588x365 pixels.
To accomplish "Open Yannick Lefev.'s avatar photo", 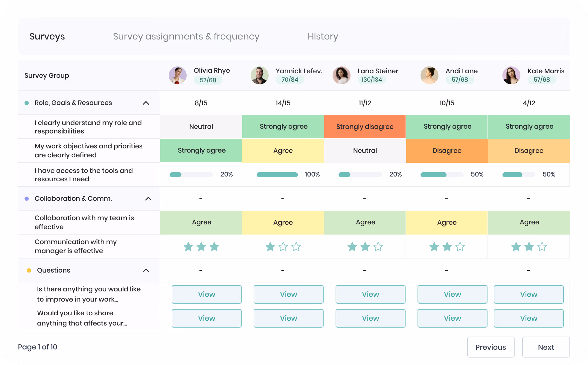I will click(260, 75).
